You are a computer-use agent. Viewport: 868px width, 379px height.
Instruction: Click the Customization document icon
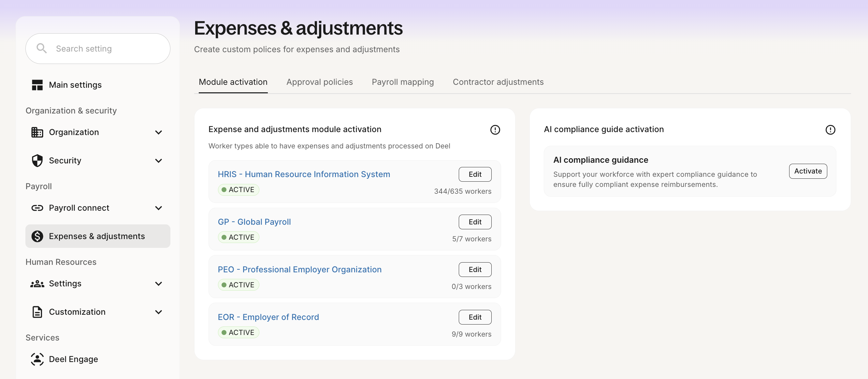[x=37, y=312]
